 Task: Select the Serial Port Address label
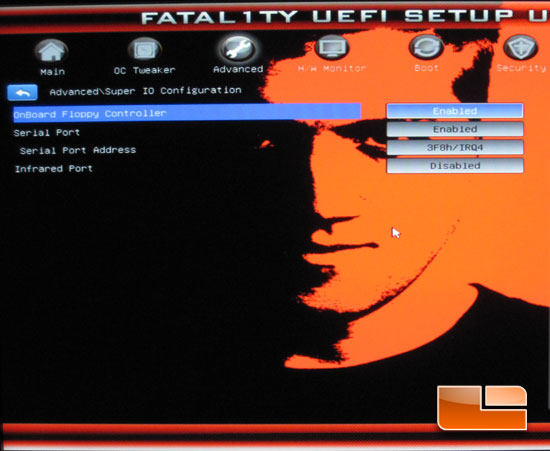pyautogui.click(x=78, y=150)
